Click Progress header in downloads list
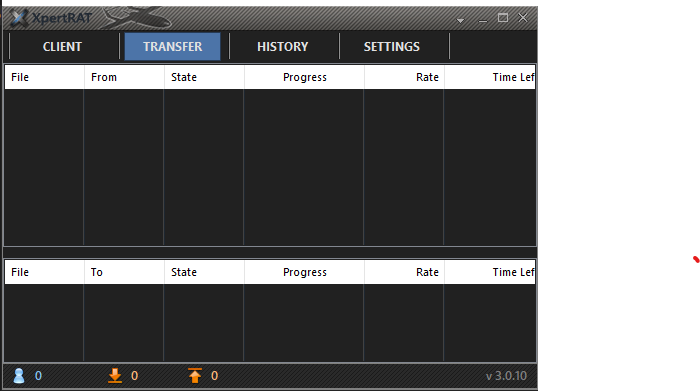This screenshot has width=700, height=391. click(304, 77)
